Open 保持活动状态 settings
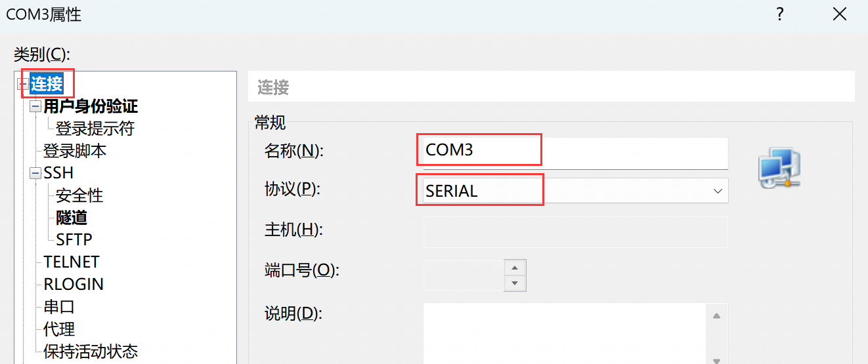This screenshot has width=868, height=364. pyautogui.click(x=90, y=351)
